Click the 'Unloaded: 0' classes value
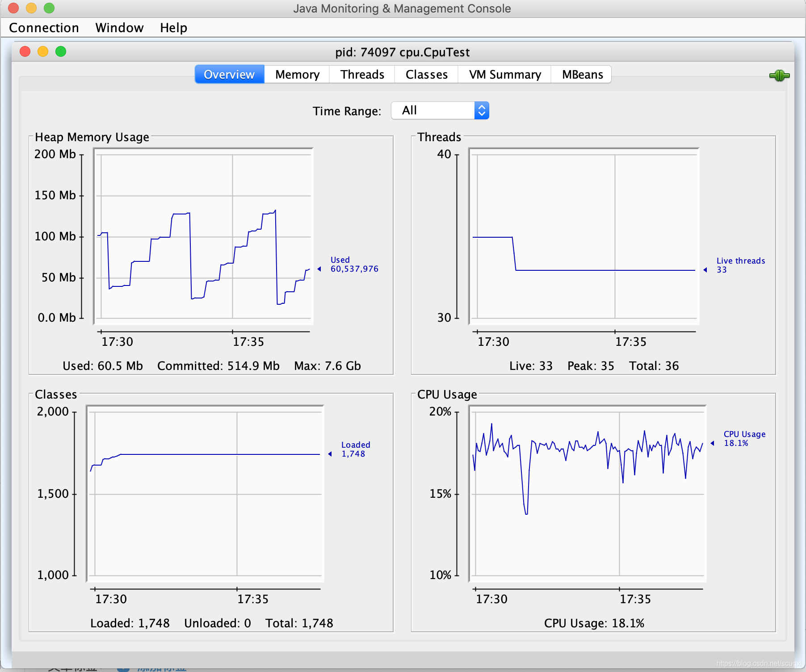The width and height of the screenshot is (806, 672). pos(218,623)
